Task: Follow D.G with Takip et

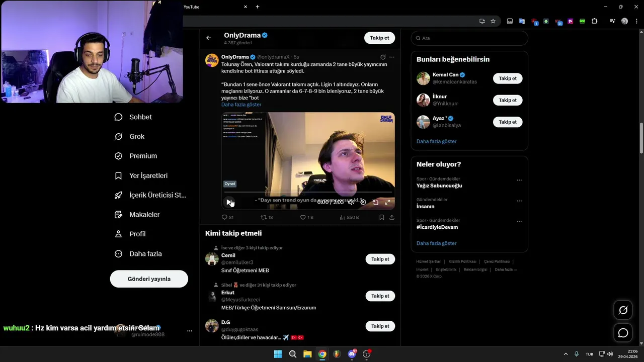Action: tap(380, 326)
